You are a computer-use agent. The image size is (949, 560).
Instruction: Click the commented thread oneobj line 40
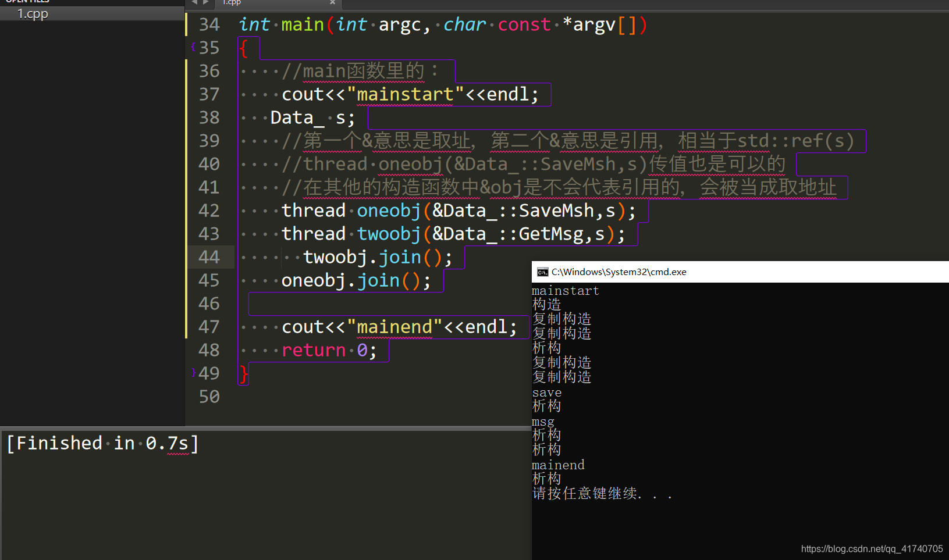click(534, 164)
